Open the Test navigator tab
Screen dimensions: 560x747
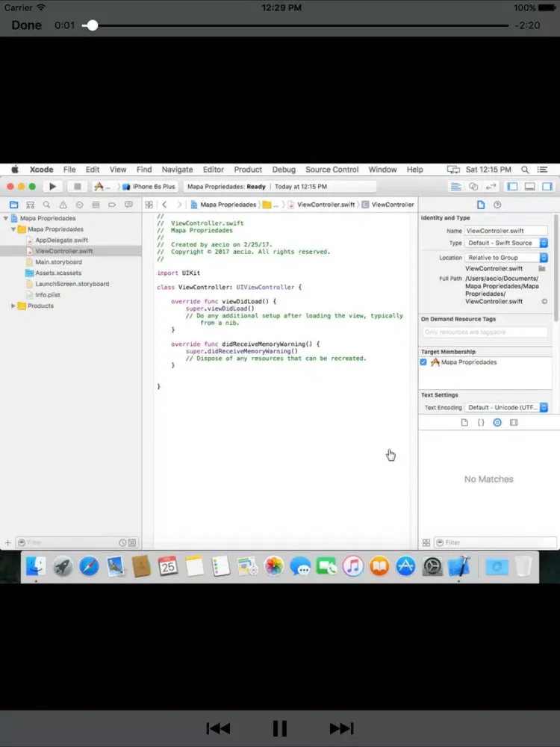point(80,205)
